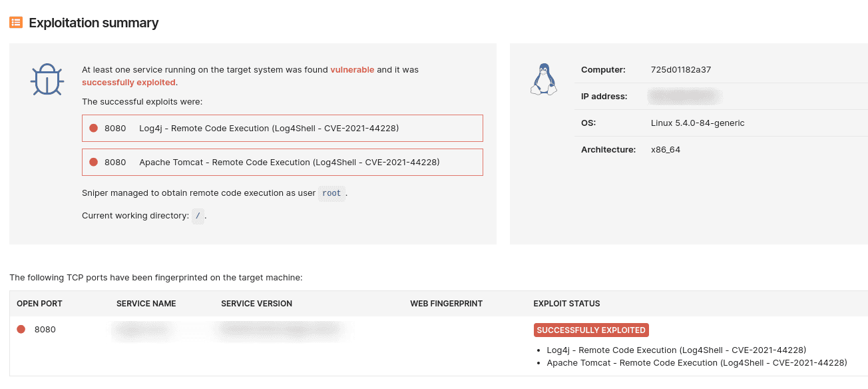Click the red 'successfully exploited' text
This screenshot has height=389, width=868.
coord(128,83)
